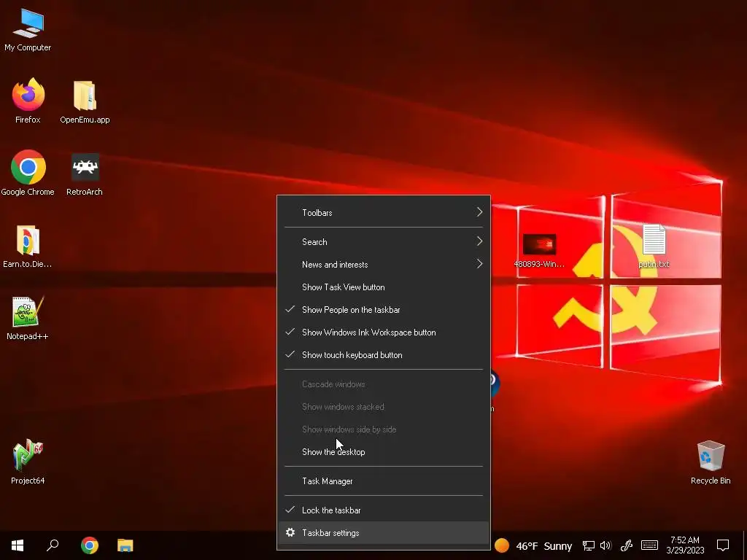The height and width of the screenshot is (560, 747).
Task: Open Windows Ink Workspace pen icon
Action: click(626, 545)
